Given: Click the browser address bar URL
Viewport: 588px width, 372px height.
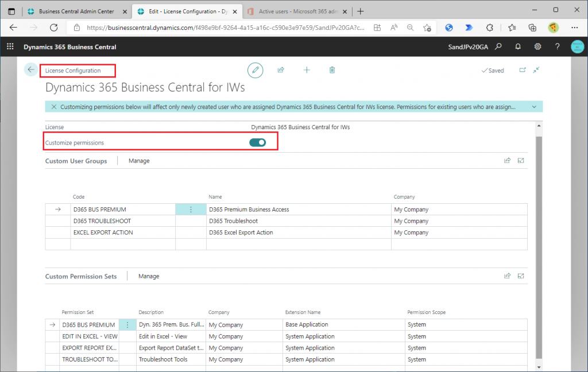Looking at the screenshot, I should (x=225, y=28).
